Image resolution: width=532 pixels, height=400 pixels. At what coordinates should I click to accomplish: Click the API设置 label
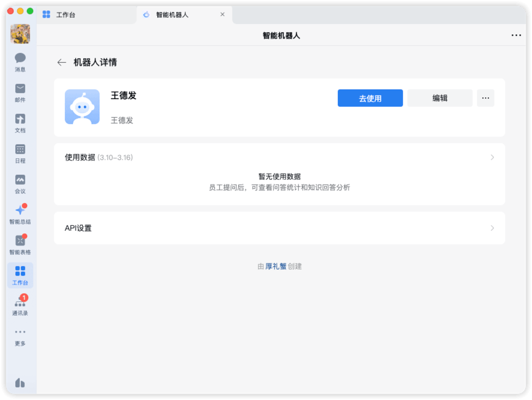coord(78,228)
